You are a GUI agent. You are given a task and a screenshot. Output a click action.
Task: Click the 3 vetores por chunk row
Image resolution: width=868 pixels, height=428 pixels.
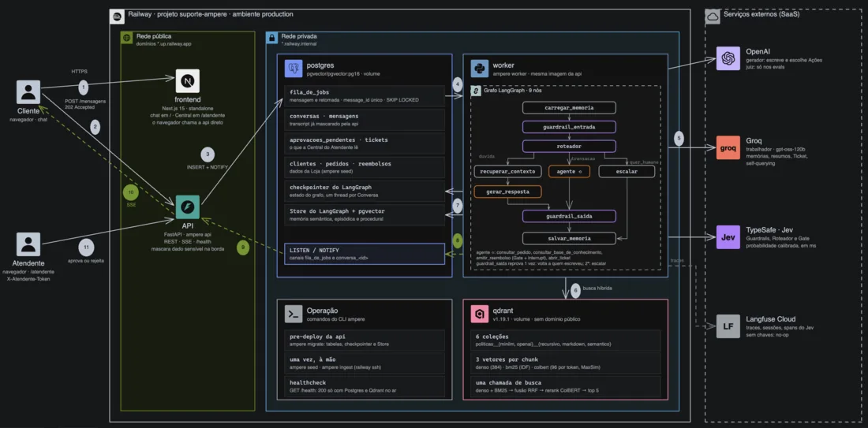point(565,363)
